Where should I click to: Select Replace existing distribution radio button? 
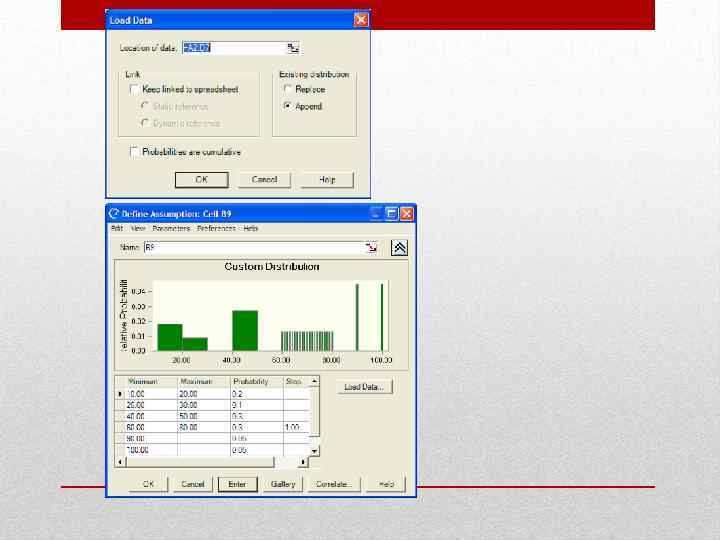click(x=288, y=89)
